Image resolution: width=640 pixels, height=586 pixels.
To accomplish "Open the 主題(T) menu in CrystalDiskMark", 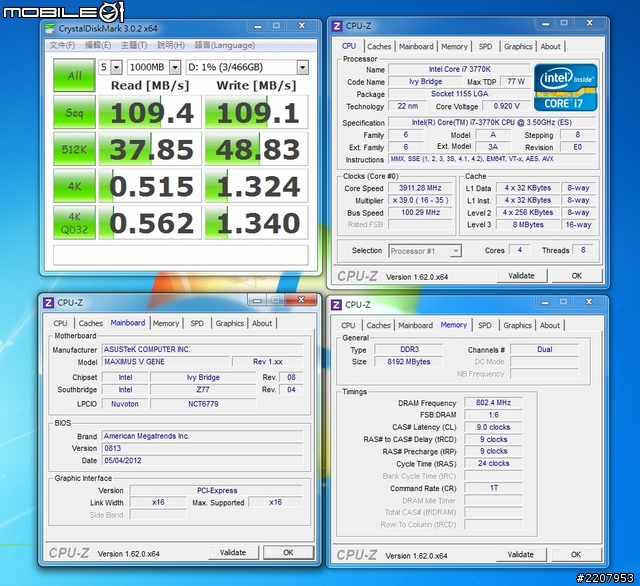I will tap(134, 45).
